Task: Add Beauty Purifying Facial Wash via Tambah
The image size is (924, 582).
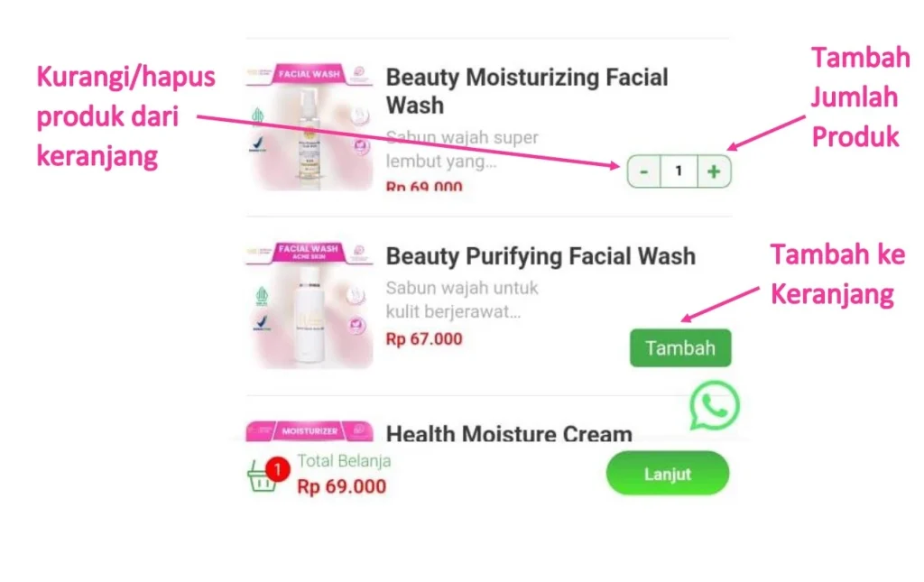Action: pyautogui.click(x=680, y=348)
